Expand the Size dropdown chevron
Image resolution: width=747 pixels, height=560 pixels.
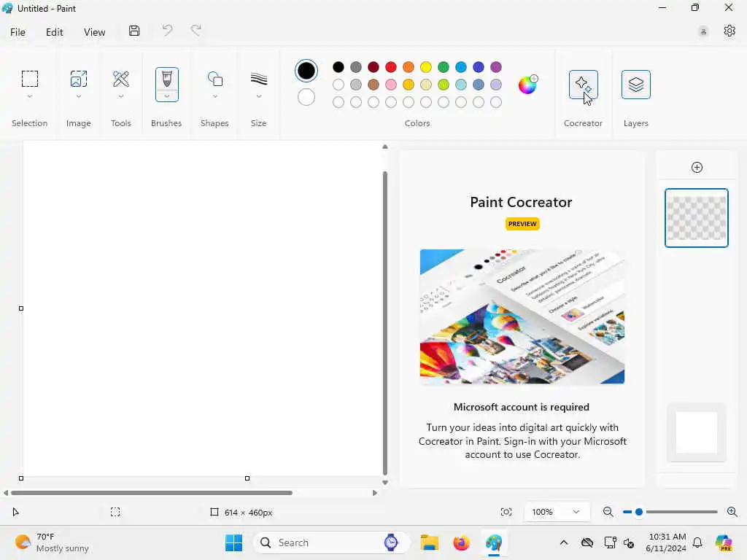(x=259, y=96)
